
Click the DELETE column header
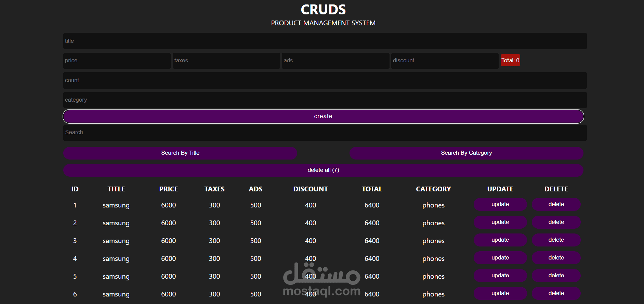coord(556,189)
